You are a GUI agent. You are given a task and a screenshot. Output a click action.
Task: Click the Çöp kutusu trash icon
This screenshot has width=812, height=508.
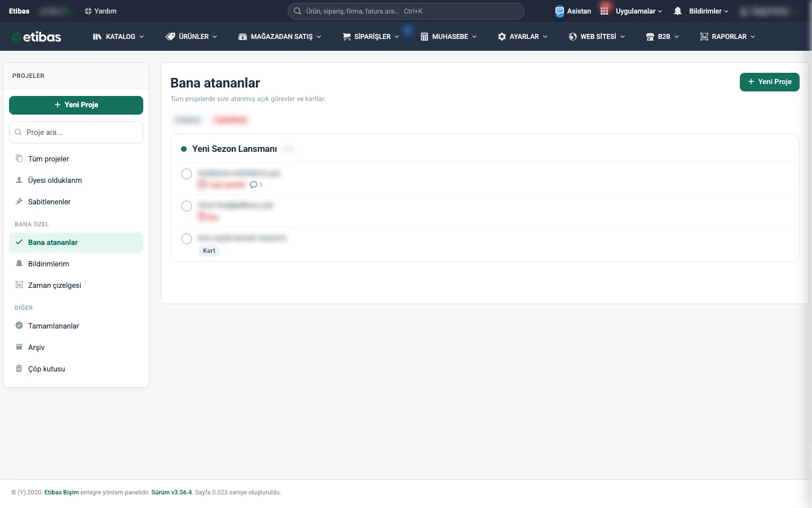tap(19, 369)
